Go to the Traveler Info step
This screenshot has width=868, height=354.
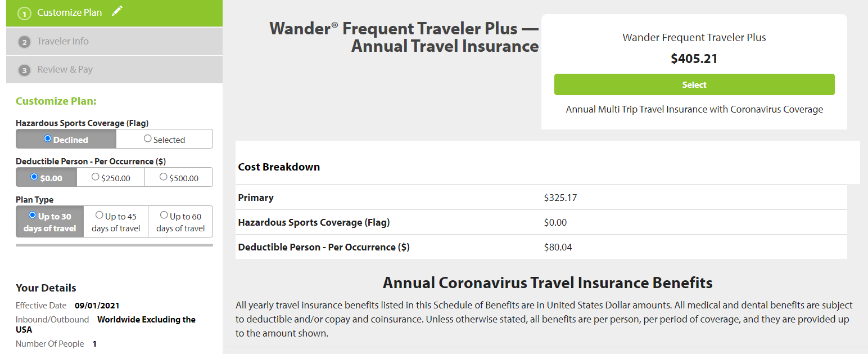[x=114, y=41]
